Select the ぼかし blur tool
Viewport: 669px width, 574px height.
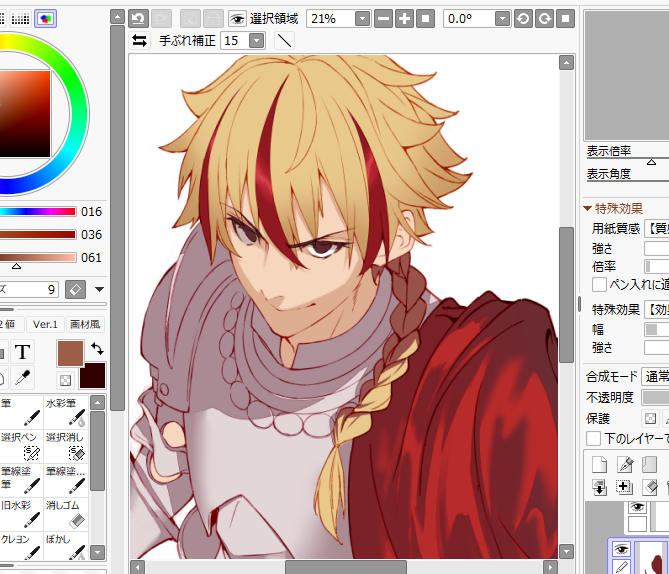[66, 548]
